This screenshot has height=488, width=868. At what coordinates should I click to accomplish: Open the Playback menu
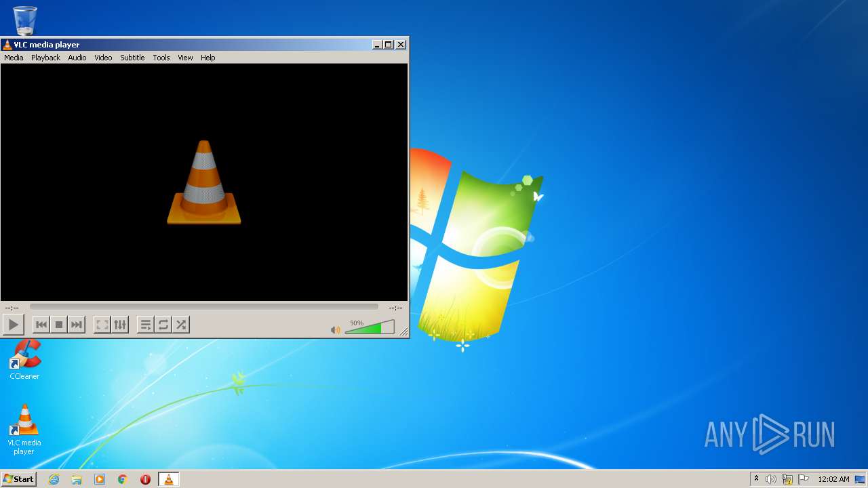[x=45, y=58]
